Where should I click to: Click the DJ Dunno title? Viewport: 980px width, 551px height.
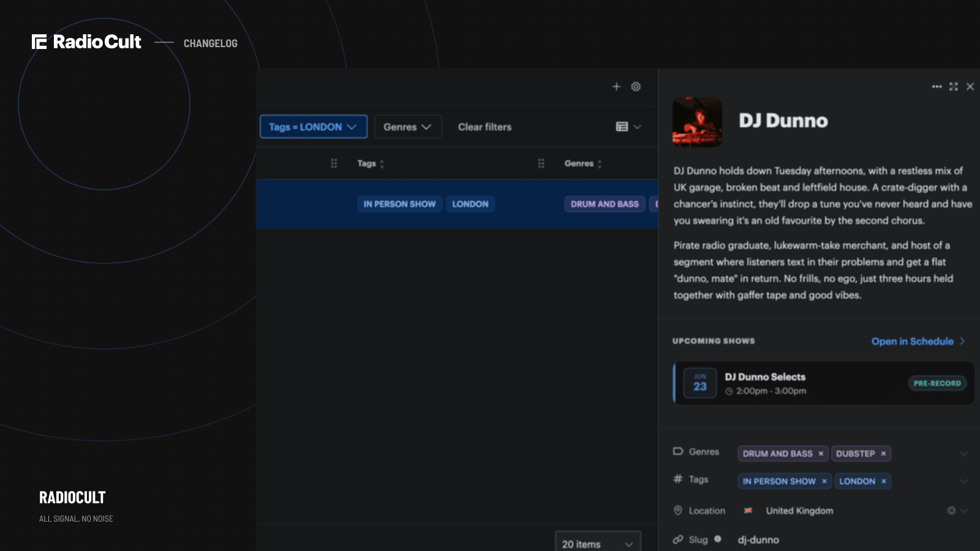pyautogui.click(x=783, y=121)
